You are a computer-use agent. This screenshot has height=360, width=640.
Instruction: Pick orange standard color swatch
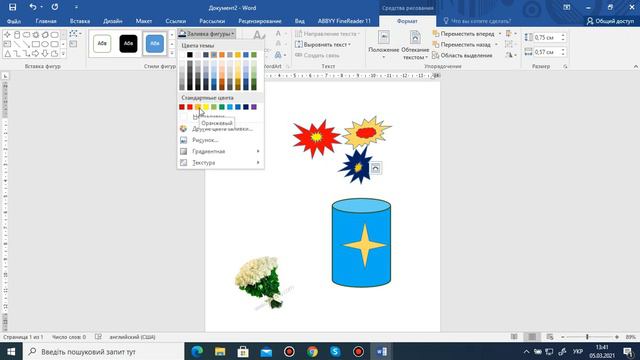pos(198,107)
